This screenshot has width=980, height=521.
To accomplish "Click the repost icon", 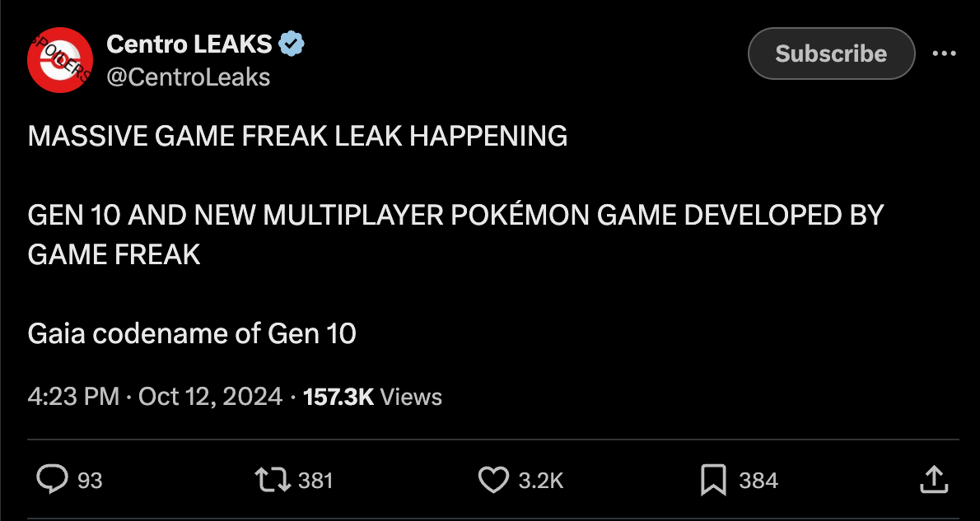I will coord(272,480).
